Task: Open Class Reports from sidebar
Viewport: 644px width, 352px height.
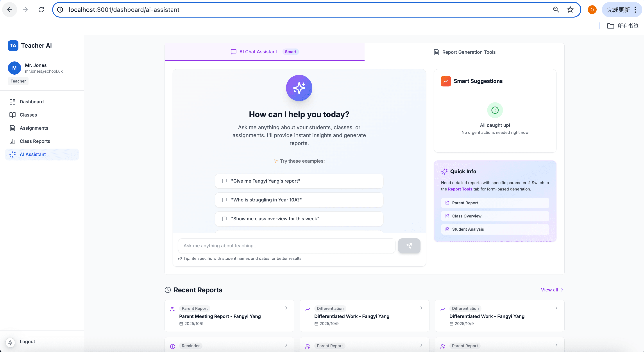Action: click(35, 141)
